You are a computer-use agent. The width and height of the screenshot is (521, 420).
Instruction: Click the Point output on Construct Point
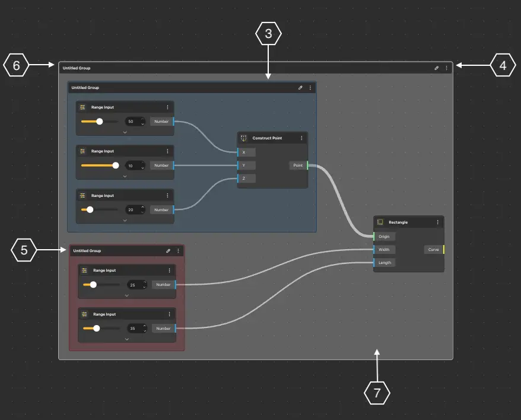click(298, 166)
